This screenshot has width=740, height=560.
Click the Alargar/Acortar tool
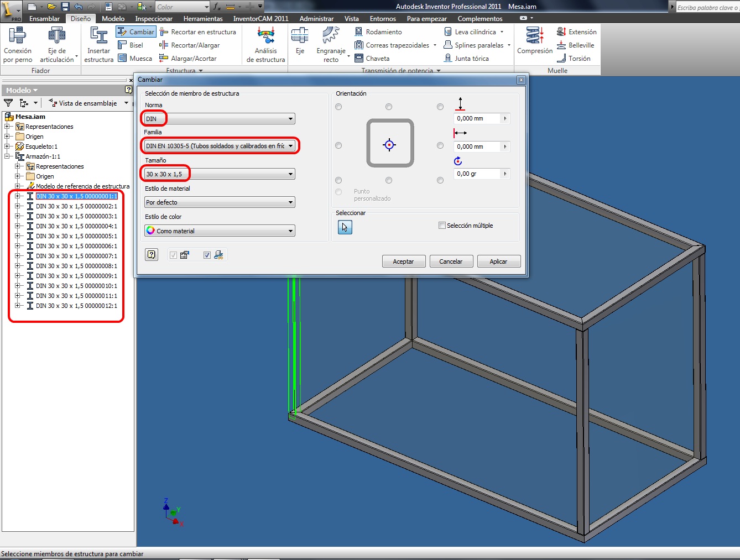(x=187, y=59)
